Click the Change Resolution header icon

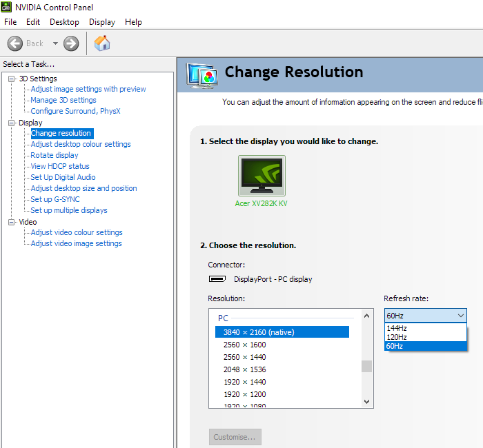(x=201, y=76)
